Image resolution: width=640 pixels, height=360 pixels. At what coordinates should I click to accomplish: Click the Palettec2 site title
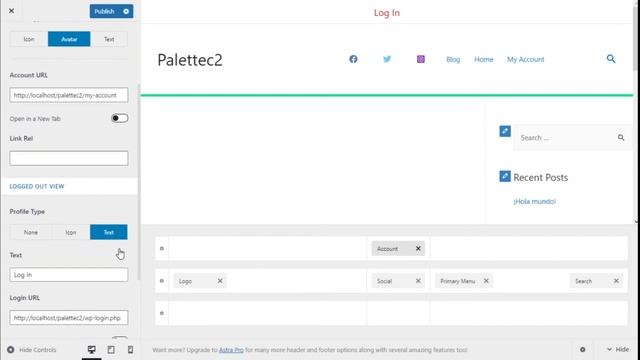pyautogui.click(x=190, y=60)
